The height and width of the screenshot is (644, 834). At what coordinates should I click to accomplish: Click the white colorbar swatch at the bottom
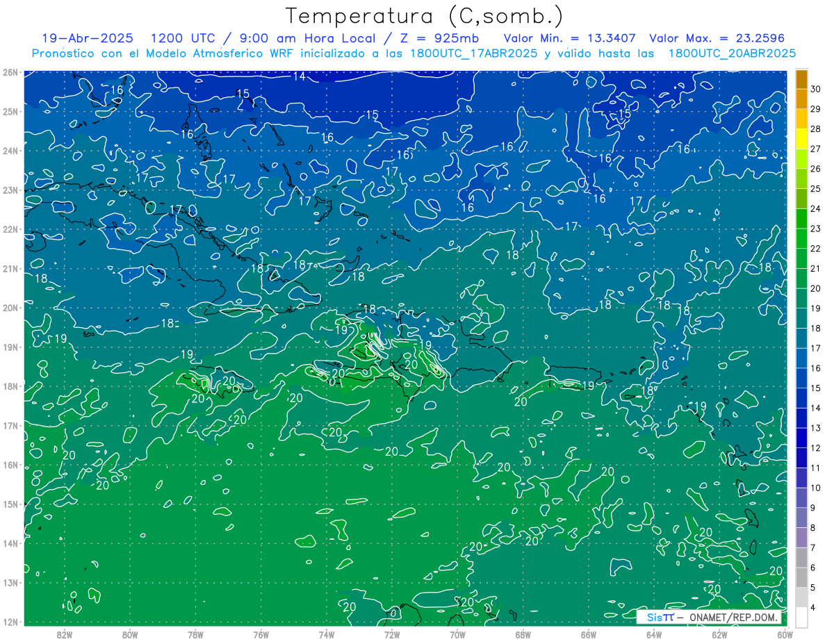[801, 617]
